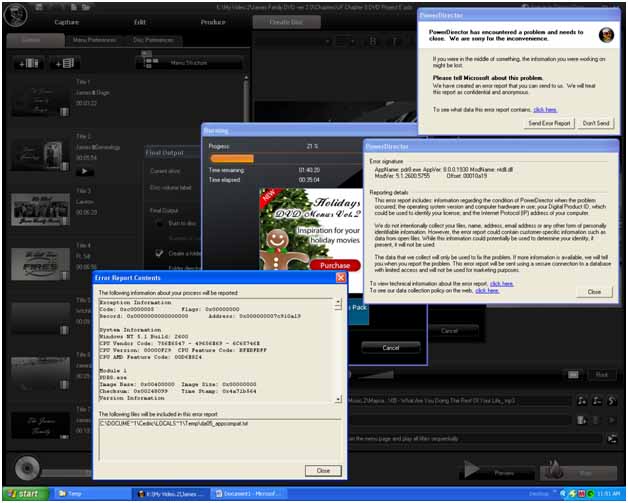This screenshot has height=503, width=628.
Task: Switch to the Produce module
Action: pyautogui.click(x=213, y=22)
